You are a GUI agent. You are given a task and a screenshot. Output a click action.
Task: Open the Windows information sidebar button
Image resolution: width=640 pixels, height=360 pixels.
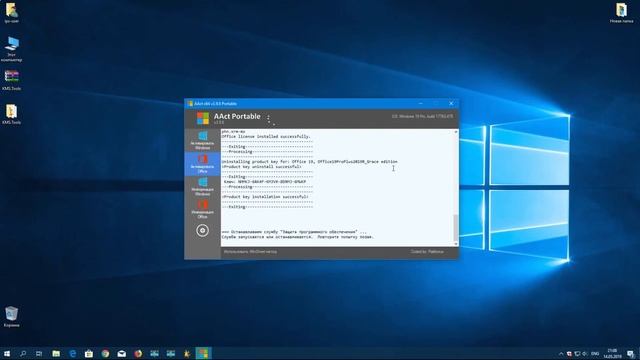[202, 187]
